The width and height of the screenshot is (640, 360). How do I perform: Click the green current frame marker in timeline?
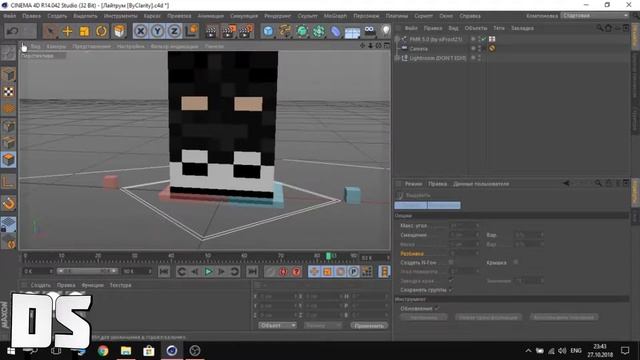pos(328,256)
